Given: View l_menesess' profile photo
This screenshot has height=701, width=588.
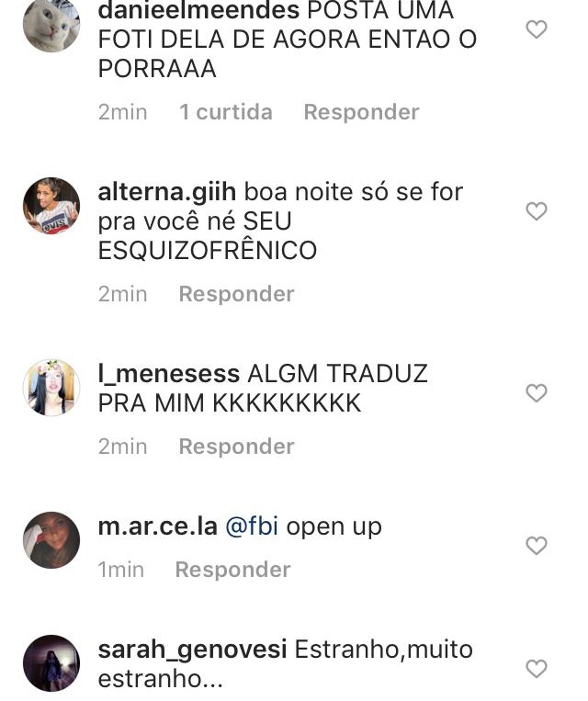Looking at the screenshot, I should [x=51, y=387].
